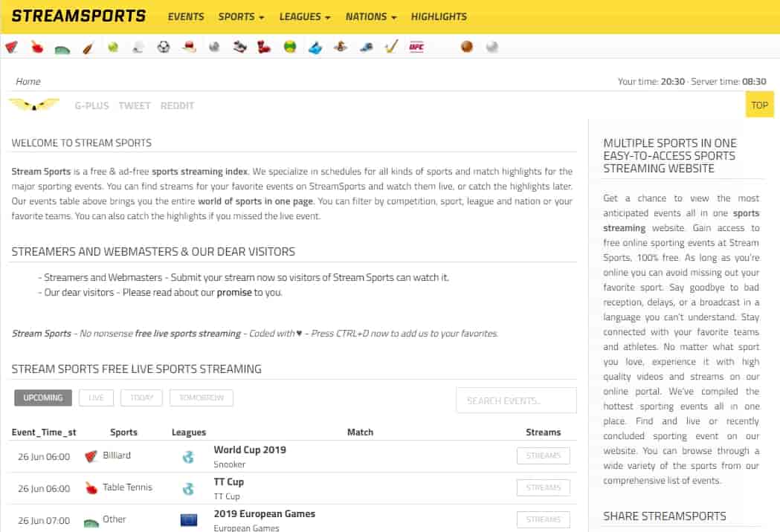This screenshot has height=532, width=780.
Task: Open the 'promise' link in visitors note
Action: pos(234,292)
